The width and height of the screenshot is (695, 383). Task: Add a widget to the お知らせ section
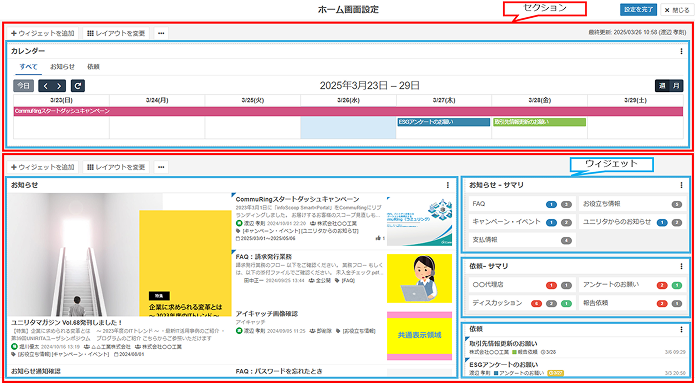click(x=43, y=167)
